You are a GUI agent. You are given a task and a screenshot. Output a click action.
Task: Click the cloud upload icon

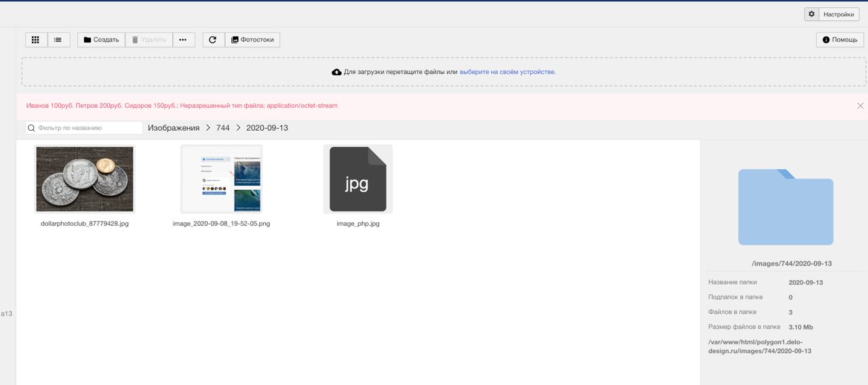pos(336,72)
